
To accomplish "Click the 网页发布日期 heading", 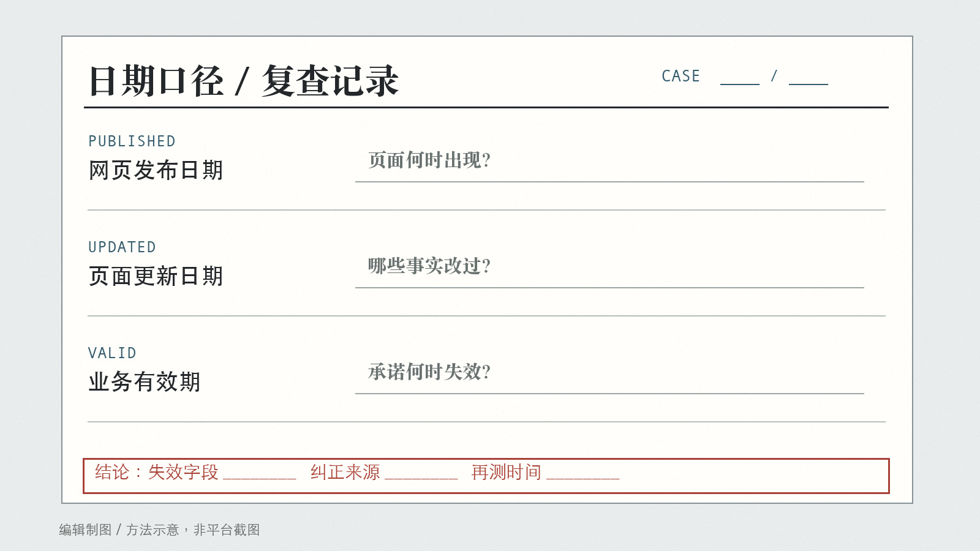I will 156,170.
